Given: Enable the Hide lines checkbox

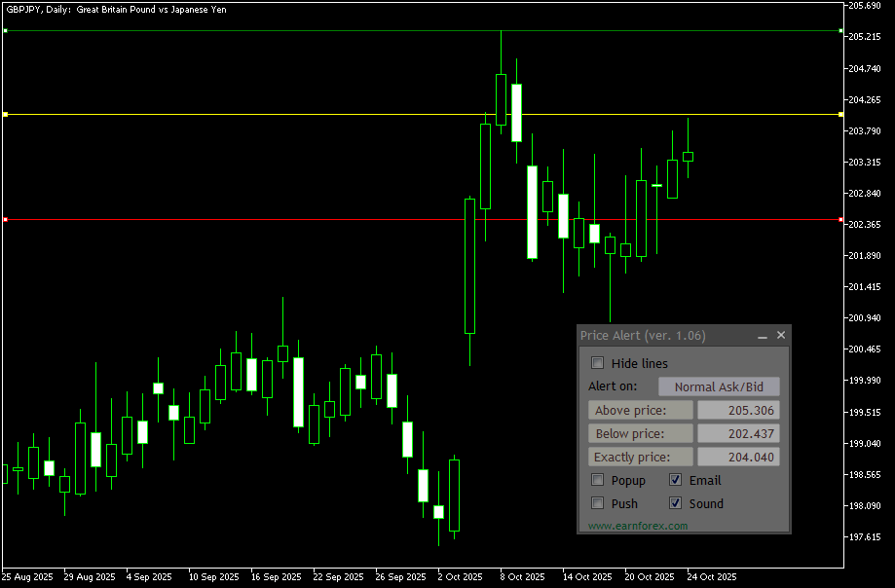Looking at the screenshot, I should click(x=597, y=362).
